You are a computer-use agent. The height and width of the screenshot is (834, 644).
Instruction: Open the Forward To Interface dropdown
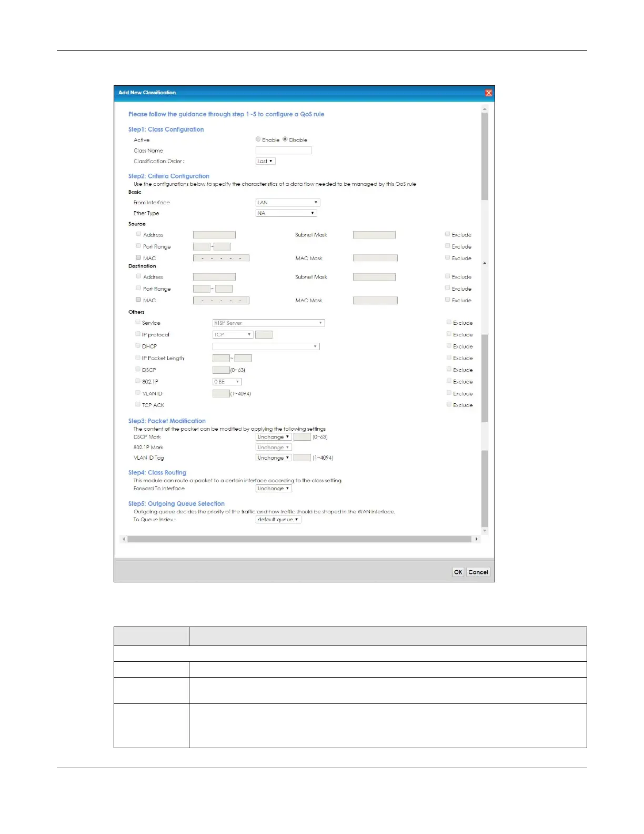274,488
